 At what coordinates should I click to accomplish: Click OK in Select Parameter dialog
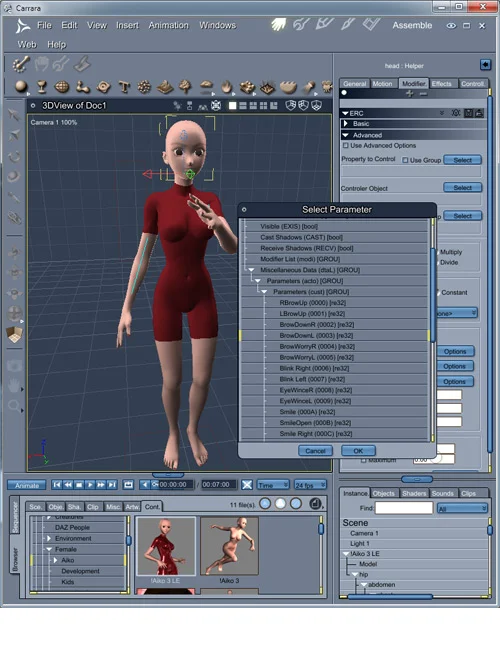tap(358, 451)
